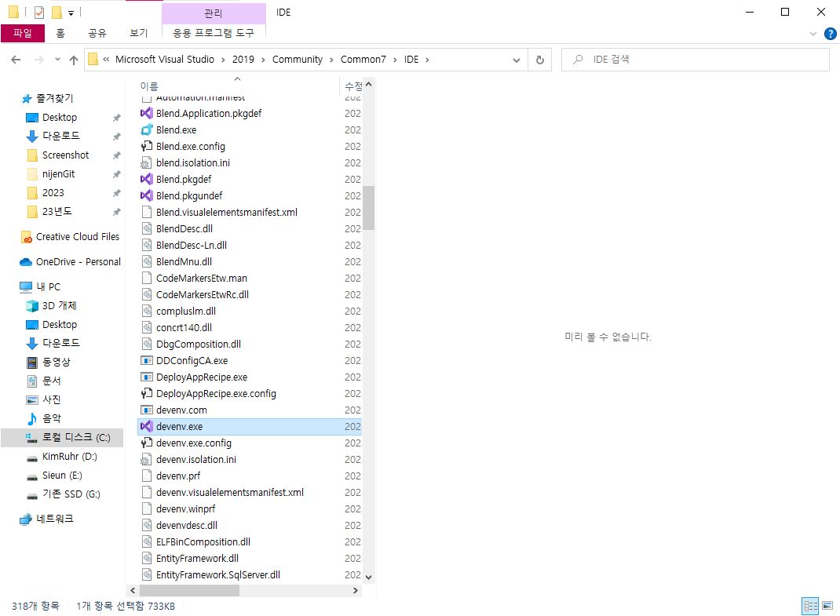The image size is (840, 616).
Task: Click the scroll right arrow
Action: pyautogui.click(x=355, y=590)
